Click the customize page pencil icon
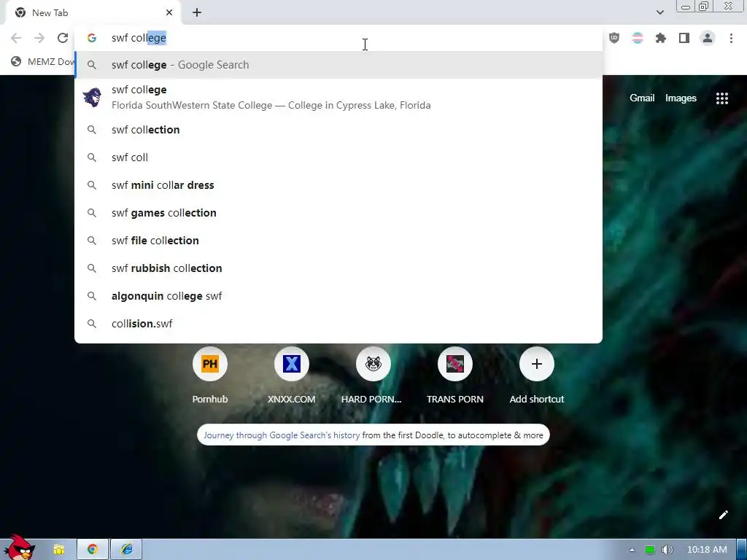Image resolution: width=747 pixels, height=560 pixels. 723,515
